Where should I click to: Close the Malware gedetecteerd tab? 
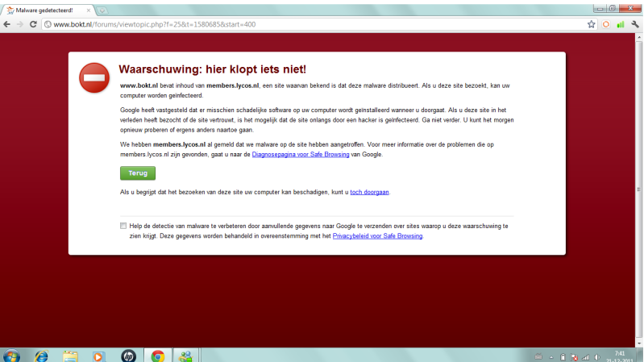(x=89, y=10)
